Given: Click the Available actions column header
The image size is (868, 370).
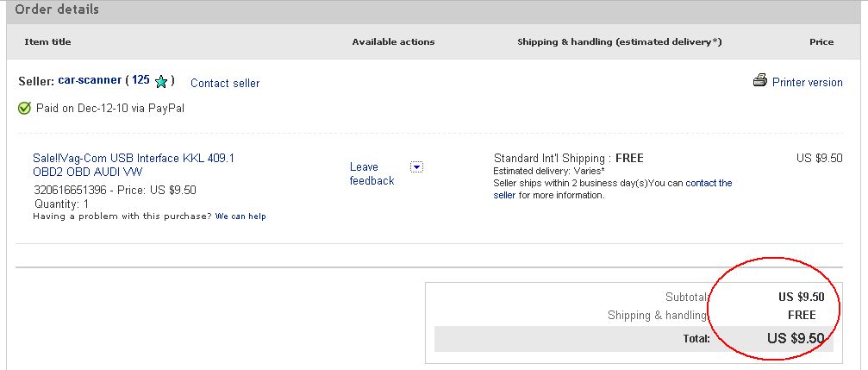Looking at the screenshot, I should coord(393,41).
